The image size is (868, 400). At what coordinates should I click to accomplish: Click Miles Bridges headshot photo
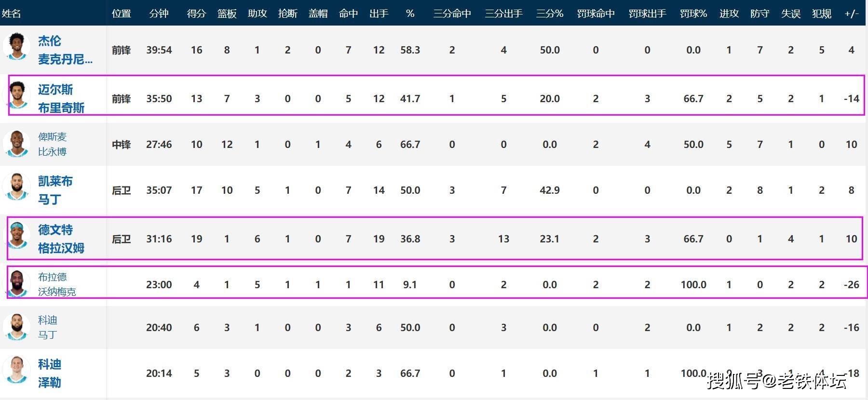pos(18,95)
